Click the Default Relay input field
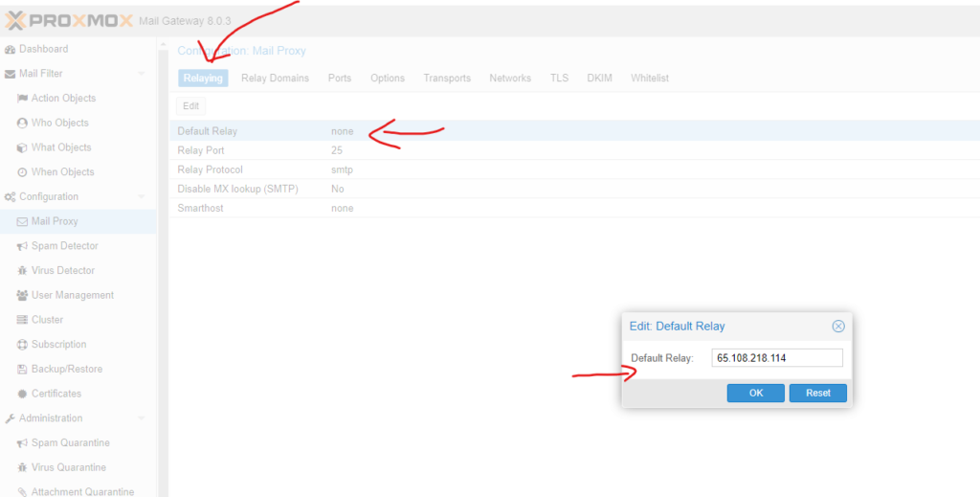Screen dimensions: 980x497 click(777, 358)
